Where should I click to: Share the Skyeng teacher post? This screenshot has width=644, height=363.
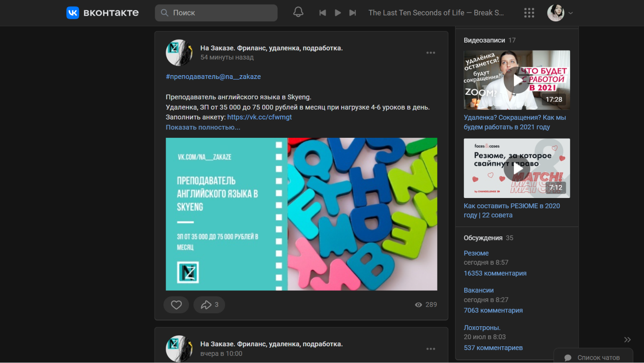209,305
